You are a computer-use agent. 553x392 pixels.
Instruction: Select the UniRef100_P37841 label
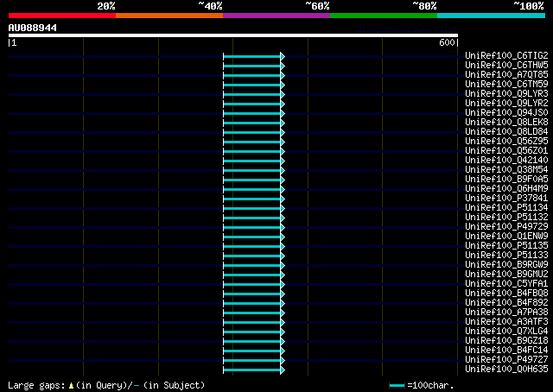coord(506,199)
